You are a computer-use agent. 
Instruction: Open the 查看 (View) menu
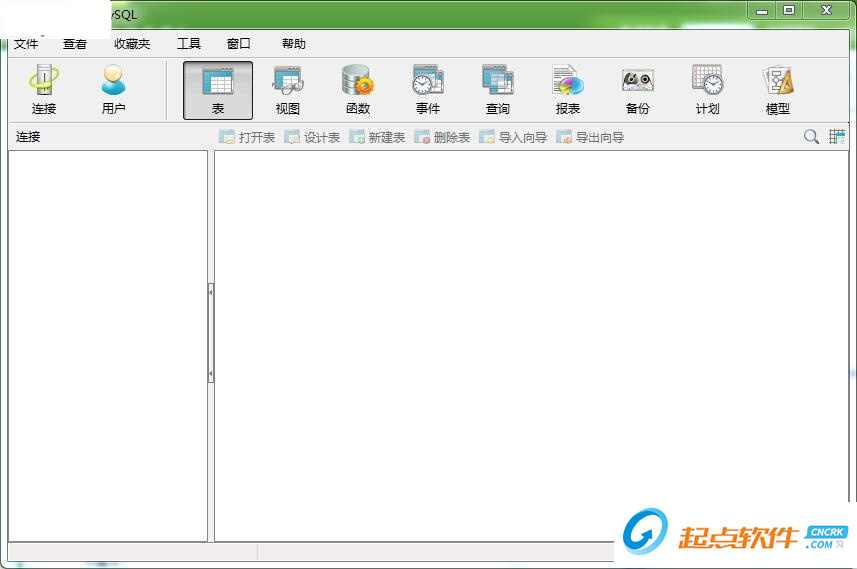coord(75,44)
